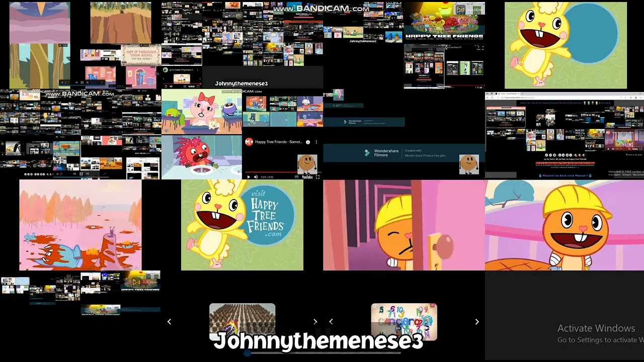
Task: Mute the Happy Tree Friends YouTube player
Action: (256, 177)
